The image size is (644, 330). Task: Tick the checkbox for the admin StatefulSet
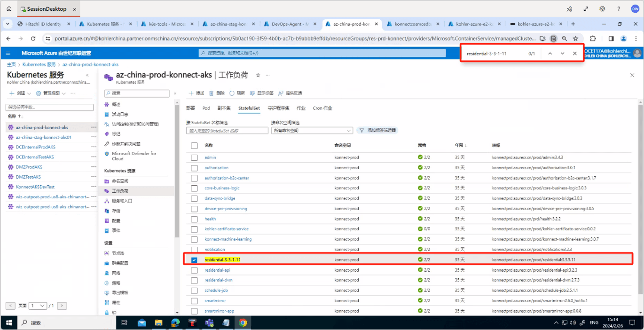(x=194, y=157)
